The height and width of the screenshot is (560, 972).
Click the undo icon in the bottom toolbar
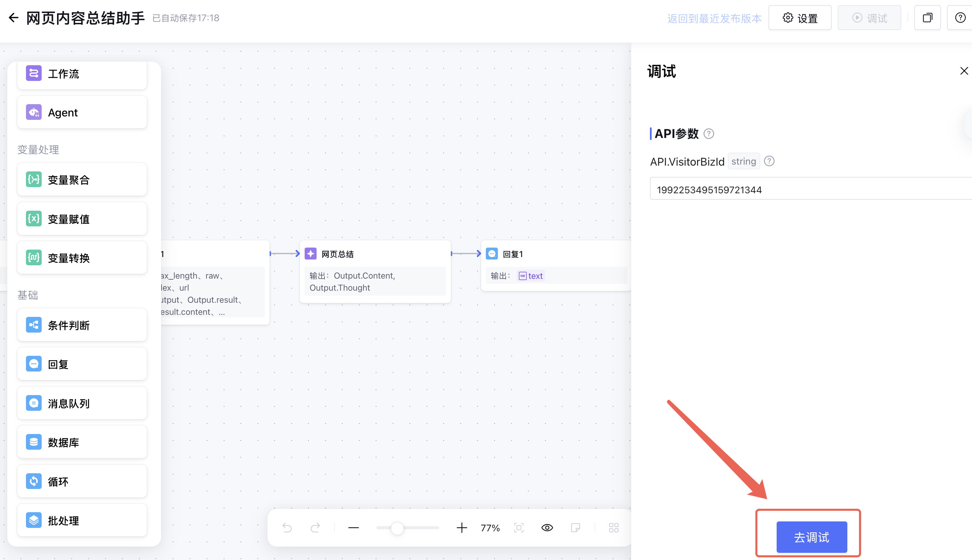coord(287,528)
